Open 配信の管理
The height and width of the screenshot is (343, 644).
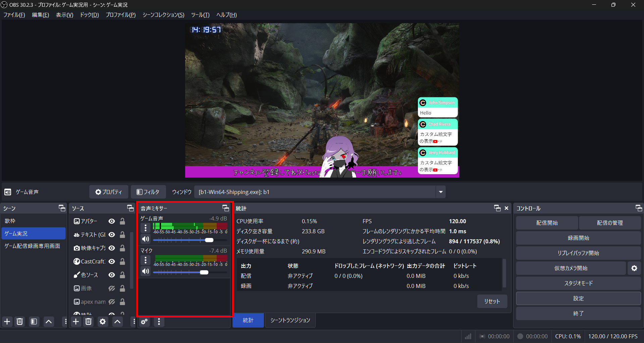coord(610,223)
